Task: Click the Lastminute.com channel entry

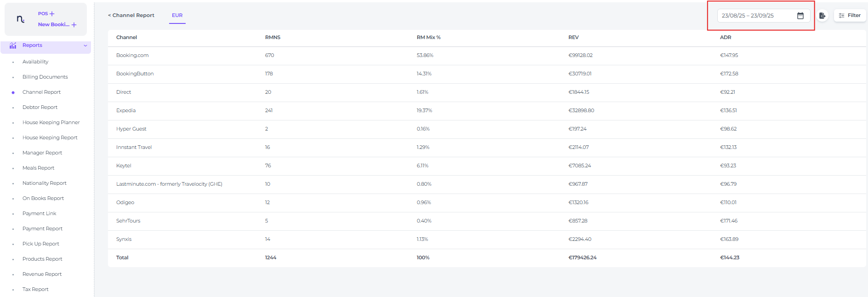Action: coord(169,184)
